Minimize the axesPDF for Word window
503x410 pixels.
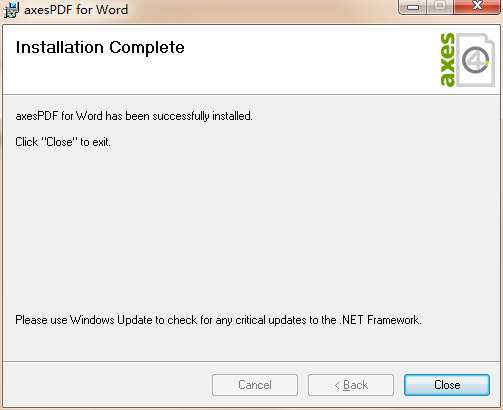coord(413,7)
